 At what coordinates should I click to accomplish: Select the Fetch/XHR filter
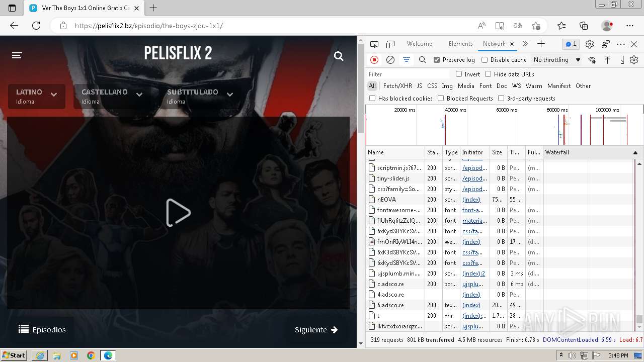397,86
